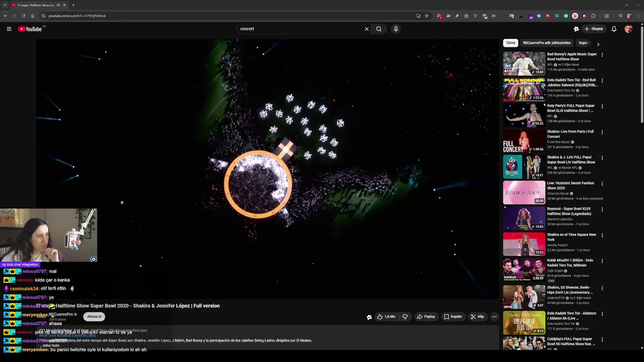Open options for Victoria's Secret Fashion Show

click(602, 184)
